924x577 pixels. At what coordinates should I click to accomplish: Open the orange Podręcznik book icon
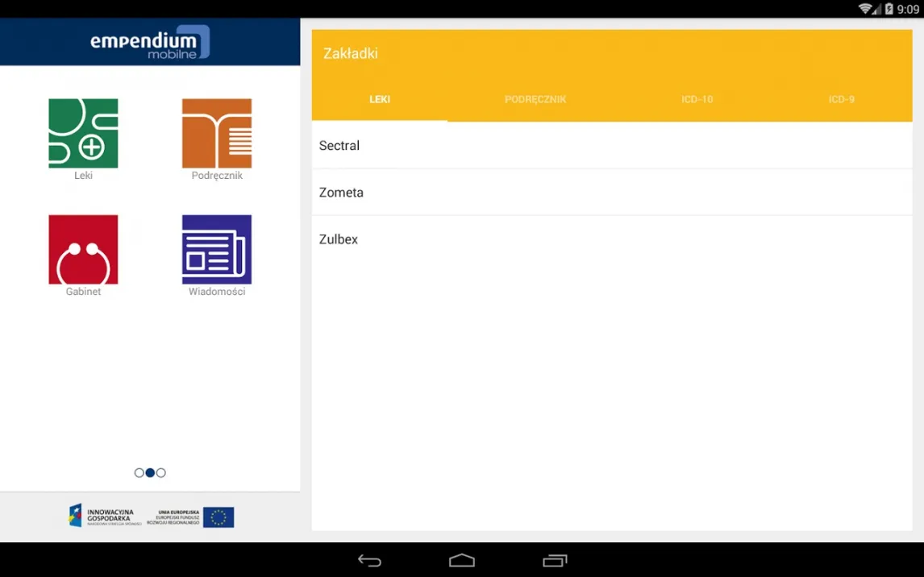(217, 134)
